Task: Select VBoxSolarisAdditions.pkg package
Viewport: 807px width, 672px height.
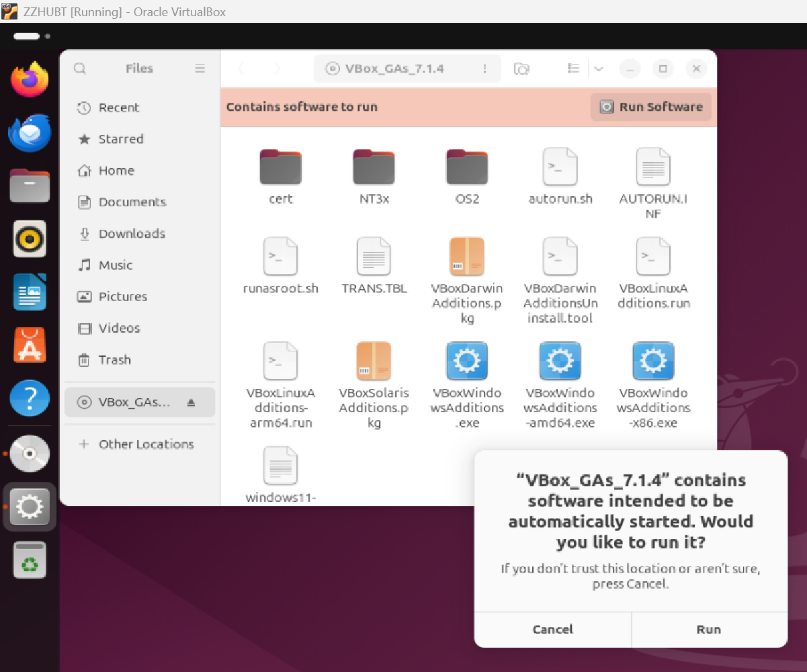Action: [x=374, y=386]
